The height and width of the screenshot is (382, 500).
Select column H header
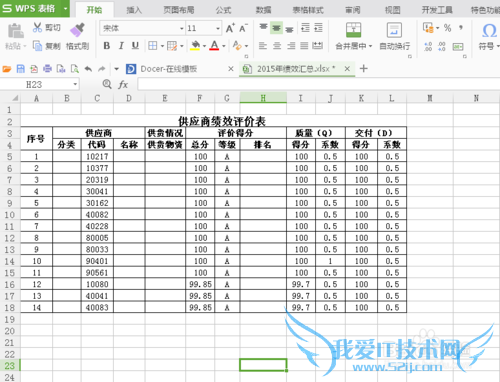263,98
